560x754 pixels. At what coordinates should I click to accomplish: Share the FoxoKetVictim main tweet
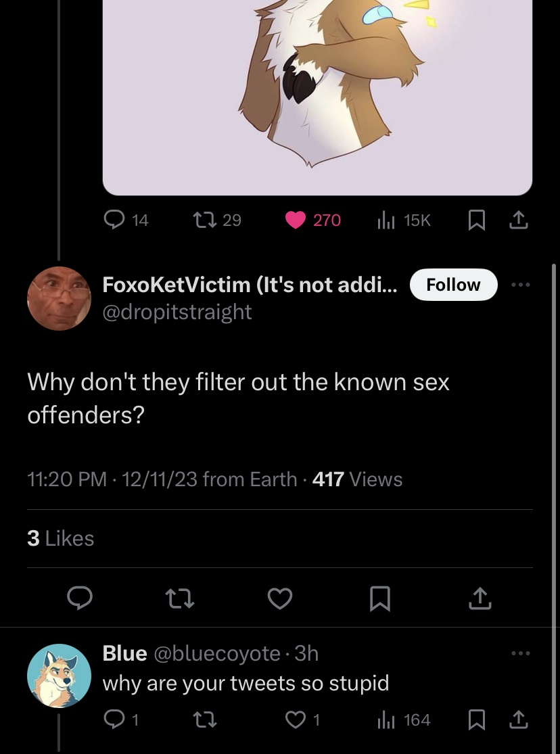[480, 598]
